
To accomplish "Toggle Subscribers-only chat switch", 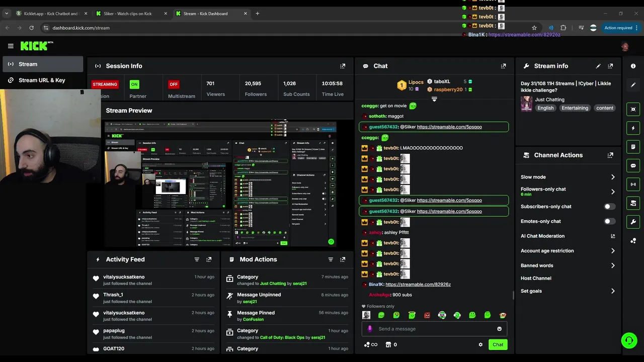I will point(609,207).
